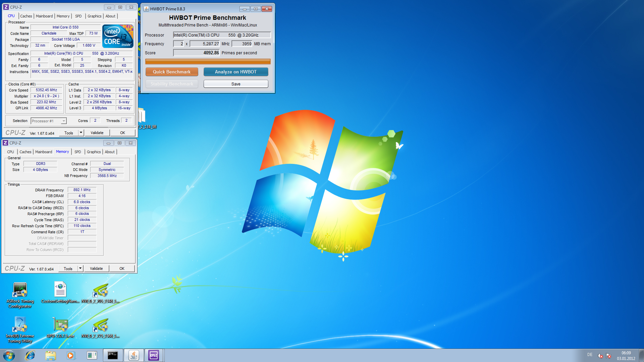
Task: Expand Tools dropdown arrow in top CPU-Z
Action: pos(81,133)
